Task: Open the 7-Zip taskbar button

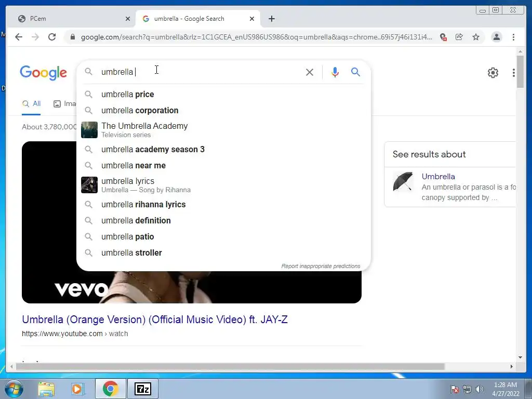Action: [x=142, y=389]
